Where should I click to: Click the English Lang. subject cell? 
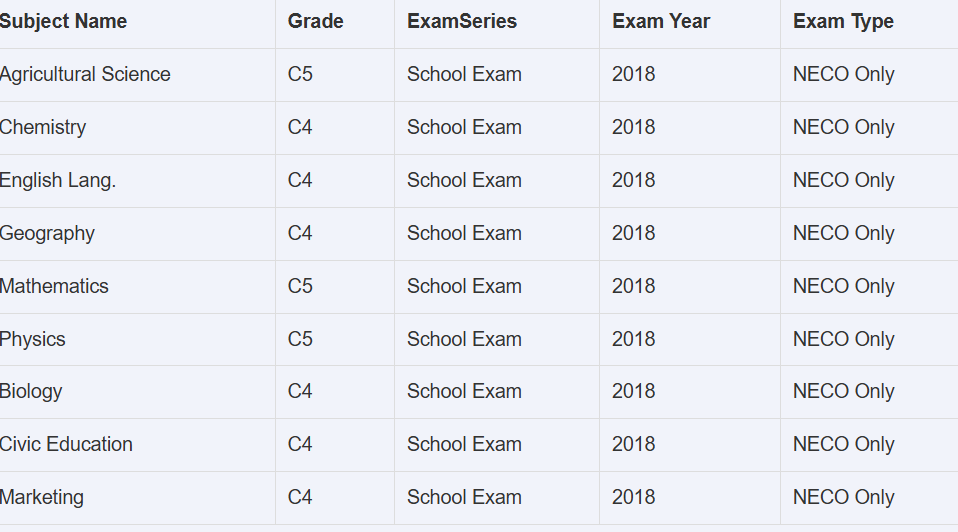[x=58, y=180]
